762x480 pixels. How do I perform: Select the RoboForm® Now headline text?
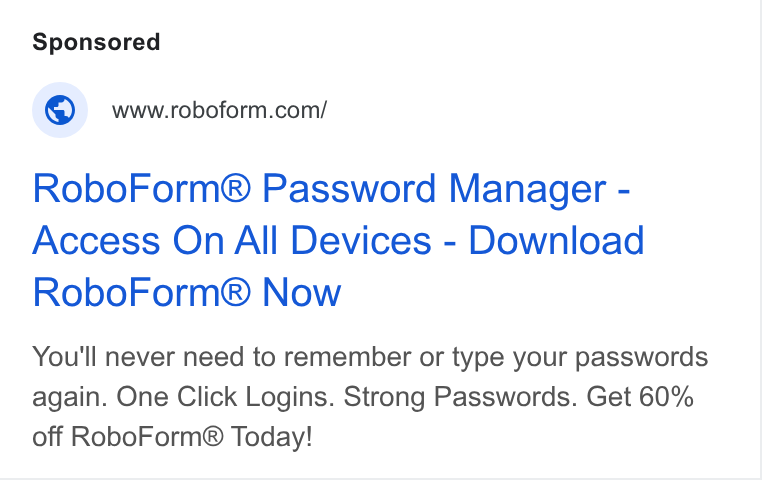point(187,292)
